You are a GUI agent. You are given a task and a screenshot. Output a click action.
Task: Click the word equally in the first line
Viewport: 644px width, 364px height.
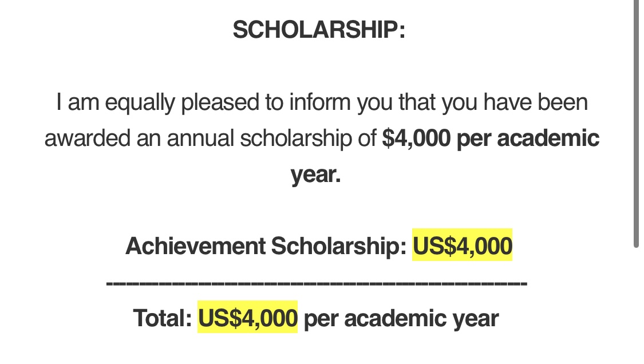(140, 102)
